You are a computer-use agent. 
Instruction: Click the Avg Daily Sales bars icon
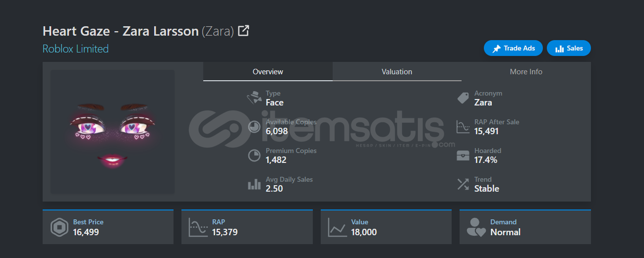[254, 184]
